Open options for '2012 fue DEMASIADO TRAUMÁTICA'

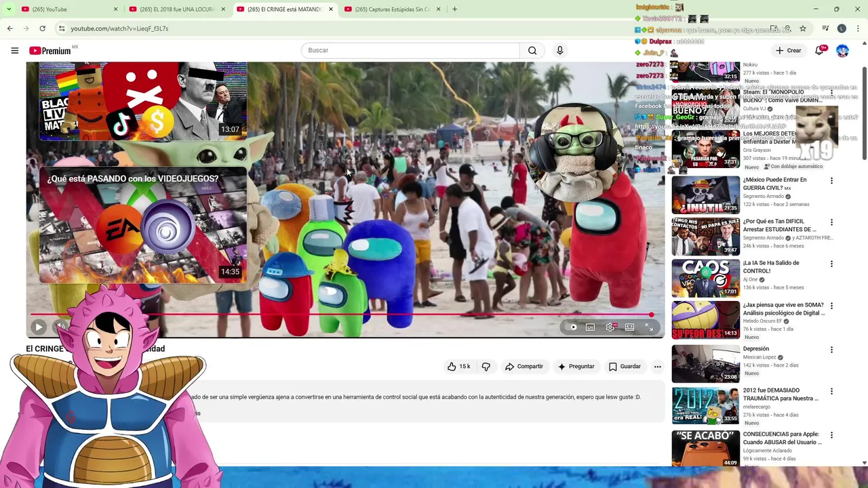(831, 392)
